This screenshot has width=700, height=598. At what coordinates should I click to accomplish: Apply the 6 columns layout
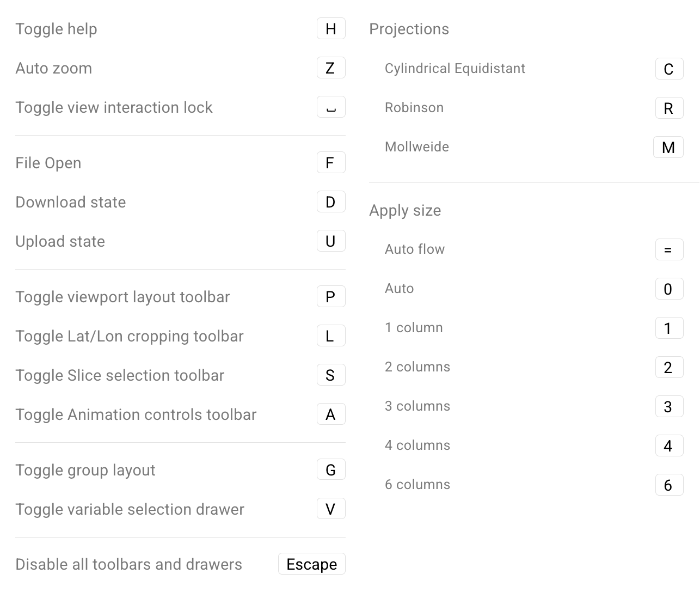coord(669,485)
